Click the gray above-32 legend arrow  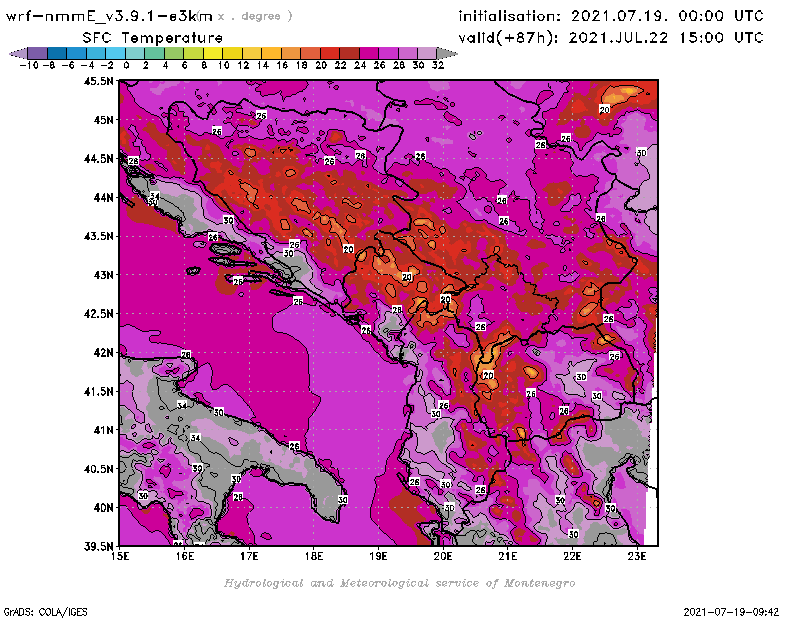(x=447, y=53)
